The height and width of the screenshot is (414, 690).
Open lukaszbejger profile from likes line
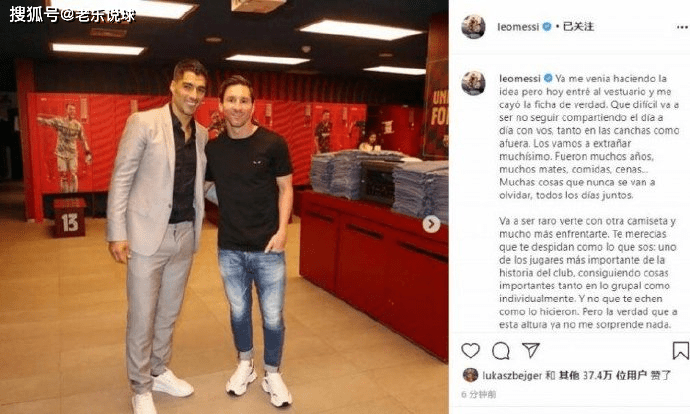512,375
